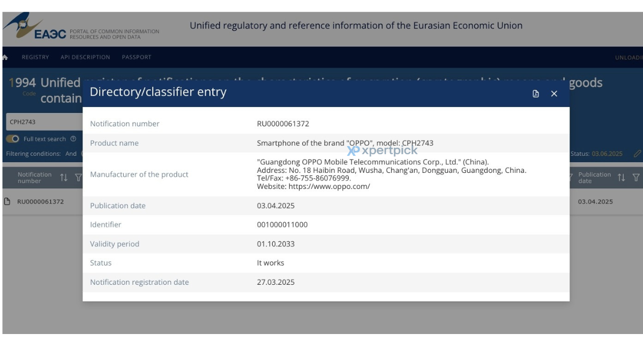Change the And filtering condition
643x364 pixels.
pyautogui.click(x=71, y=154)
